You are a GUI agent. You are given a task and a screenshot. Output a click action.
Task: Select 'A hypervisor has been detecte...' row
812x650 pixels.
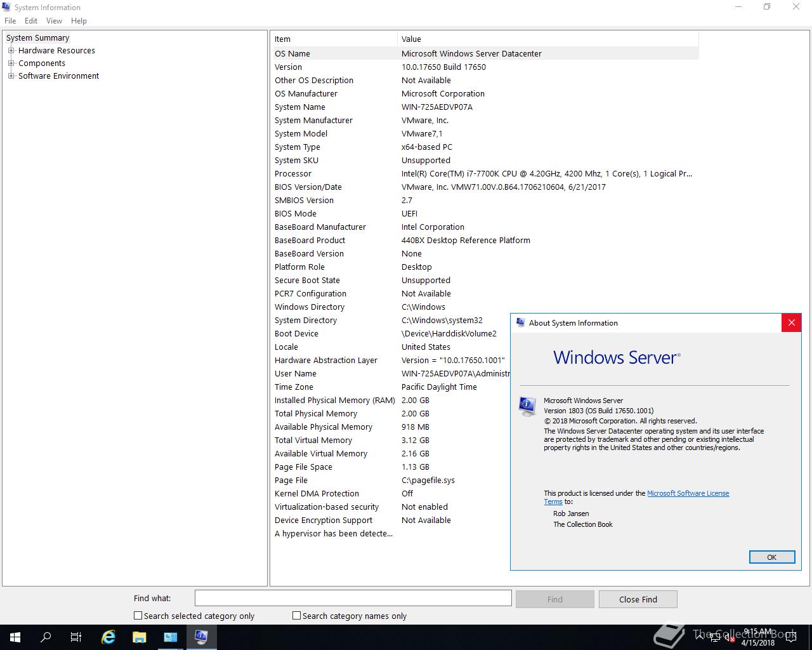coord(391,533)
